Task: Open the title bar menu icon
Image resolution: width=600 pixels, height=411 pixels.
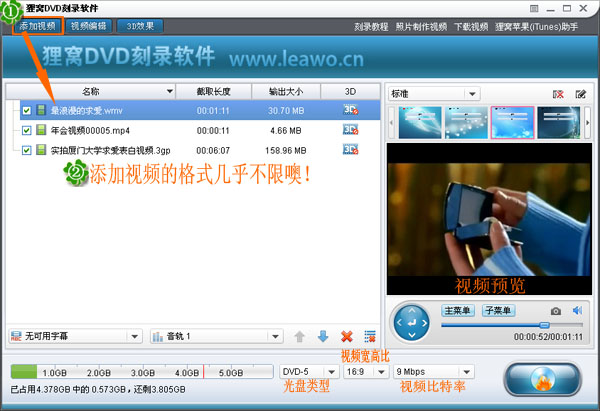Action: pyautogui.click(x=534, y=8)
